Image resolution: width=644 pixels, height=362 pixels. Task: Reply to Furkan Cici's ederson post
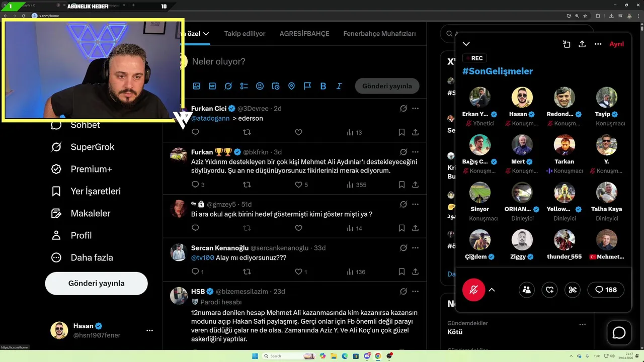(196, 132)
